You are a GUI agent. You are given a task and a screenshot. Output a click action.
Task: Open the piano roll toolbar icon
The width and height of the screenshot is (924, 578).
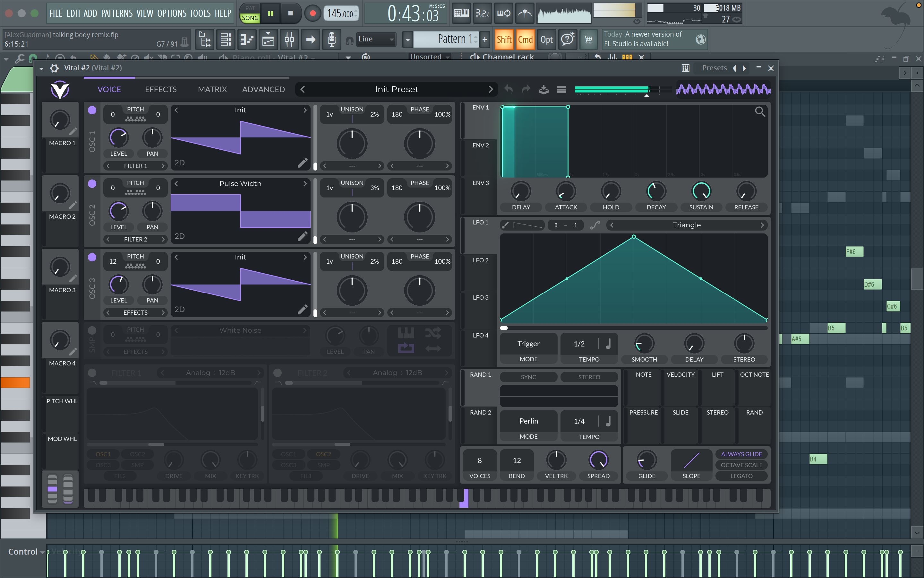tap(247, 39)
